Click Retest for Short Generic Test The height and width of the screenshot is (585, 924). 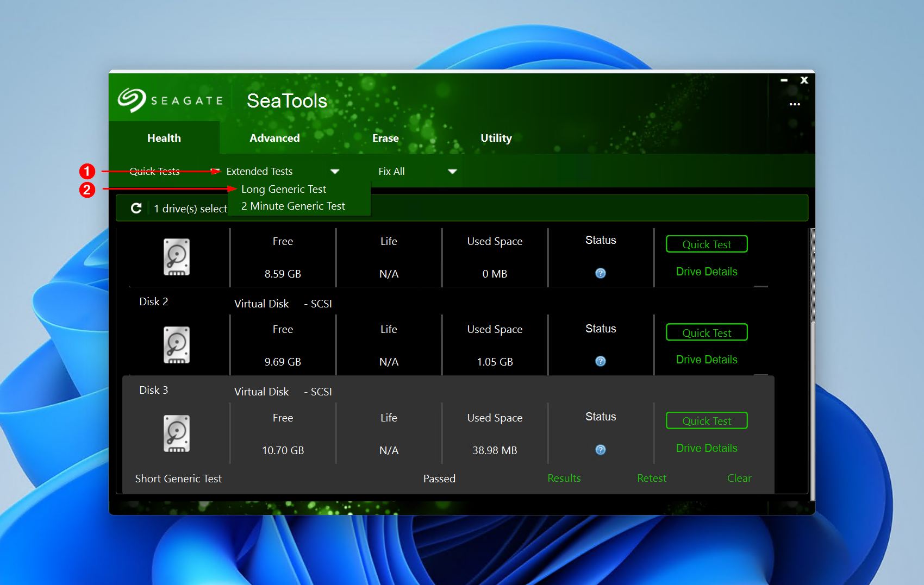click(x=652, y=478)
